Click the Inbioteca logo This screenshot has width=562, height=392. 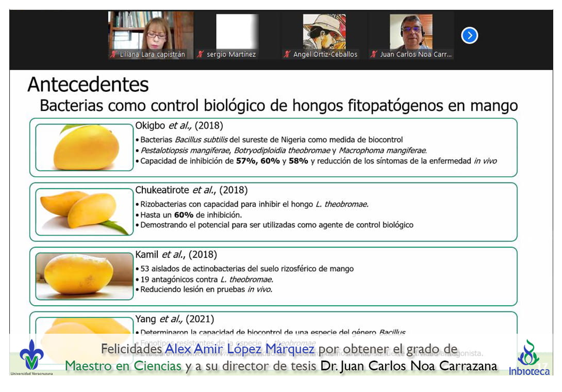[529, 357]
